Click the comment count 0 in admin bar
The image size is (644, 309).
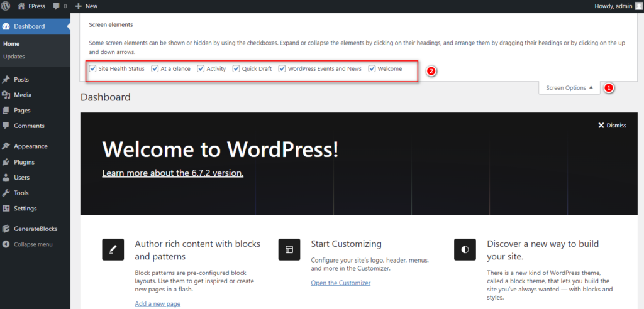(x=65, y=6)
